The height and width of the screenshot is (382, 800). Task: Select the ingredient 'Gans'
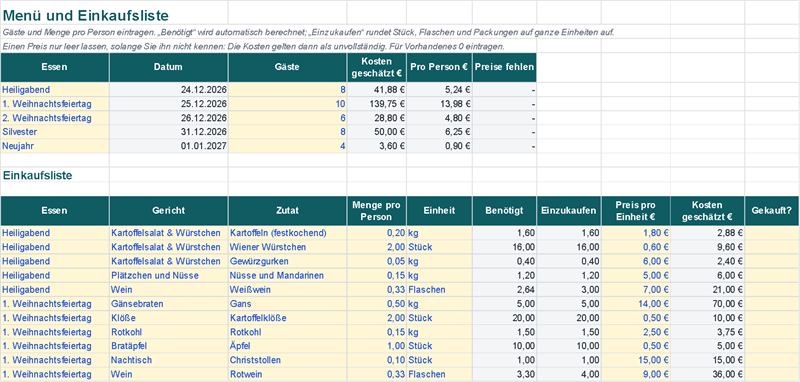tap(287, 304)
